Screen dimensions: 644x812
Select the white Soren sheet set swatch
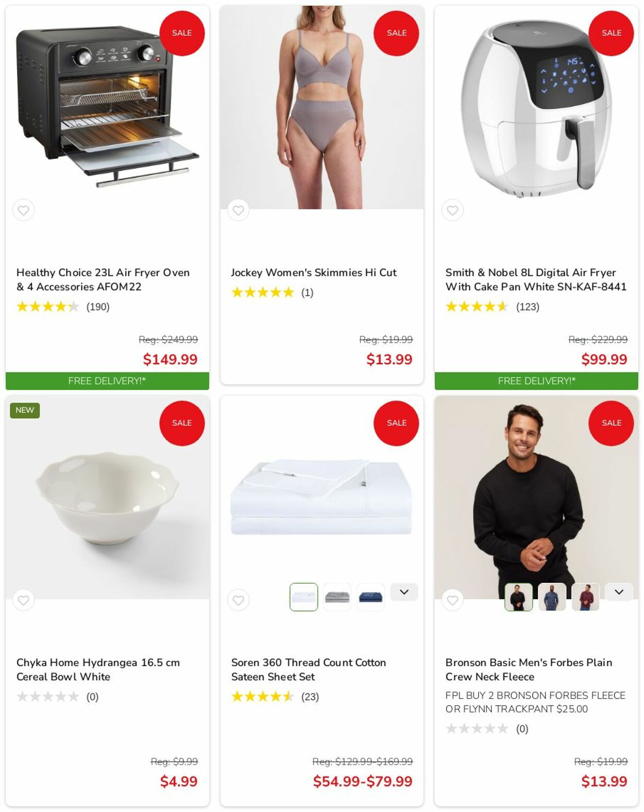pos(303,597)
